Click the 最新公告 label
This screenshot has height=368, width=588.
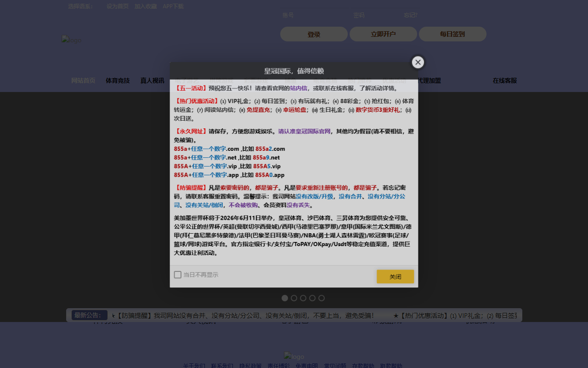point(90,315)
